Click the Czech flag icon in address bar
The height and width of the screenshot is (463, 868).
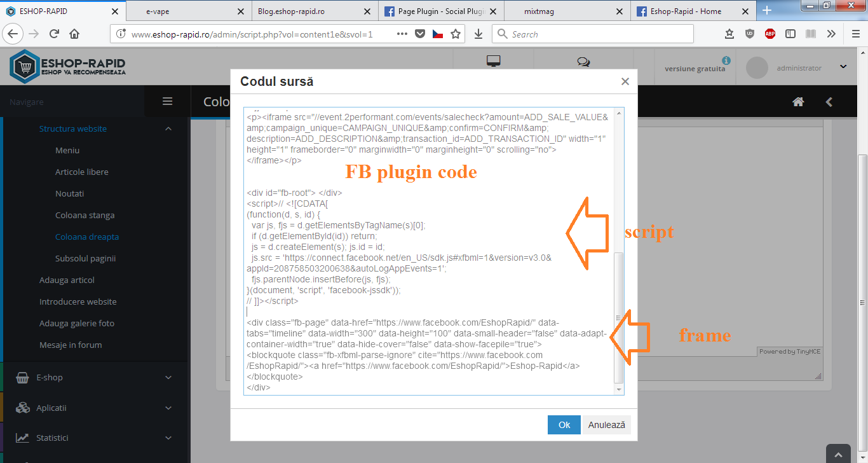click(437, 34)
